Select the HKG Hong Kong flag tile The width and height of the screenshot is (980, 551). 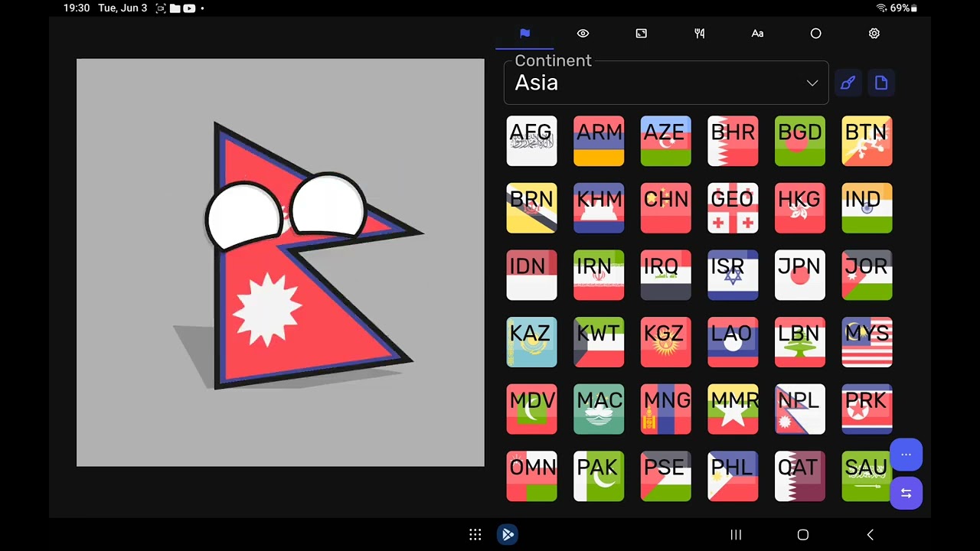click(800, 208)
